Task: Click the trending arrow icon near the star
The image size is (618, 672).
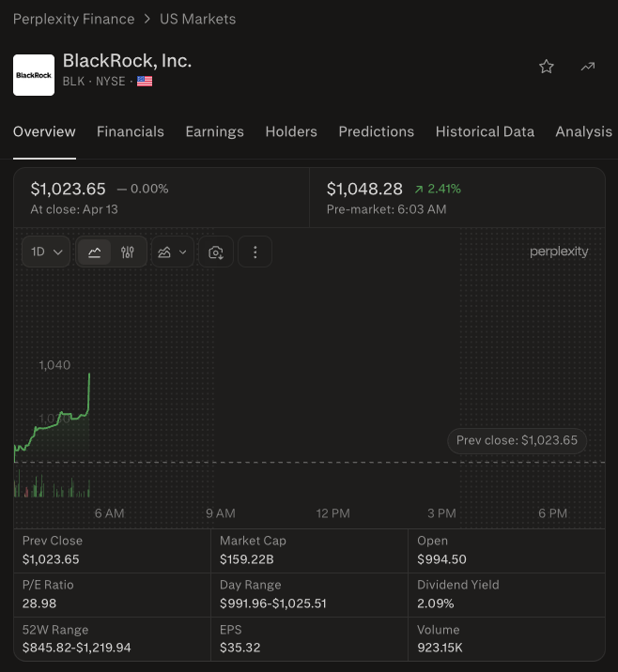Action: click(x=588, y=67)
